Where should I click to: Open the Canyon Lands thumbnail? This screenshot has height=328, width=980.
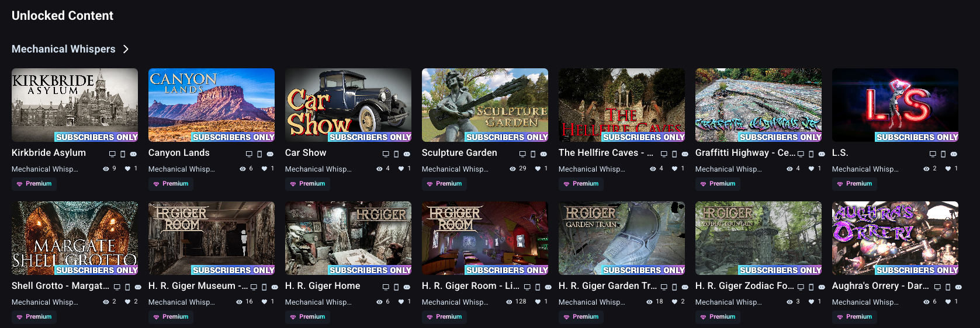(x=212, y=105)
